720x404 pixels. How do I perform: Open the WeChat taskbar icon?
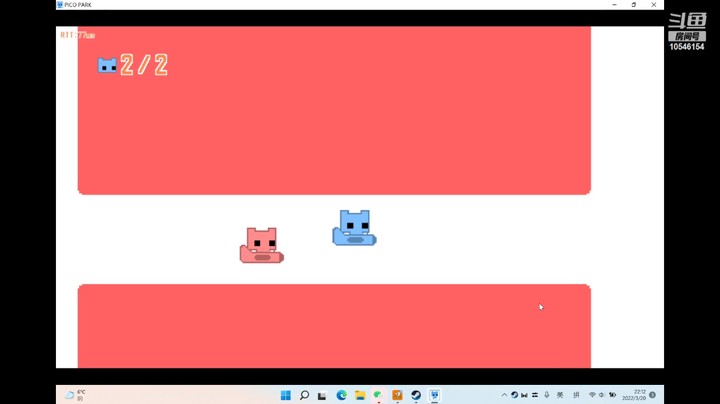(378, 395)
